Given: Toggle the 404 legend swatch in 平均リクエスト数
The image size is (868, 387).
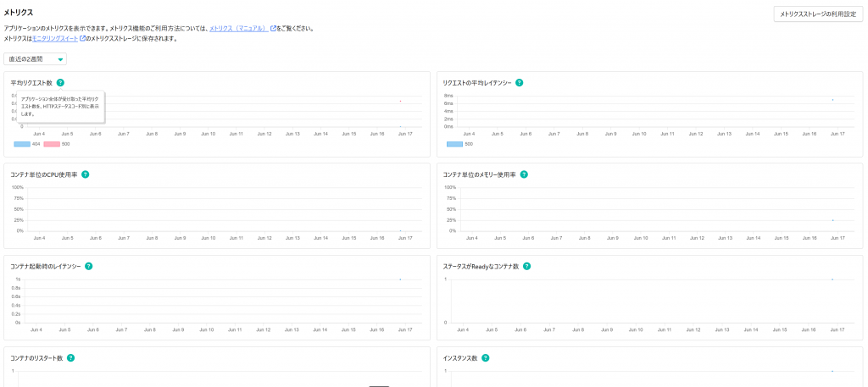Looking at the screenshot, I should point(22,144).
